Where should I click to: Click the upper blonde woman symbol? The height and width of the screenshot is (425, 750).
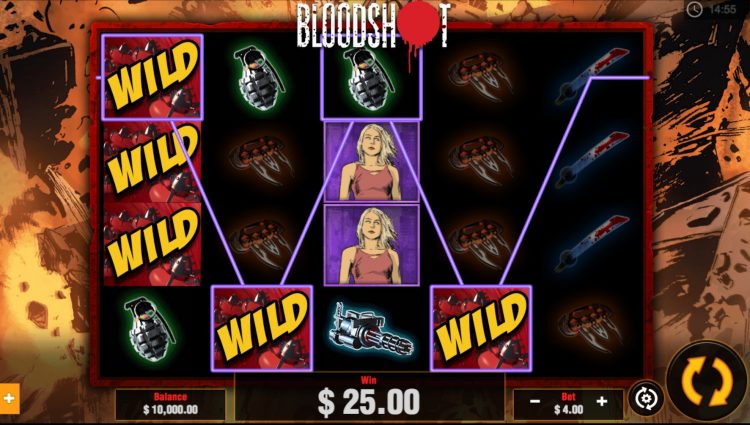372,162
